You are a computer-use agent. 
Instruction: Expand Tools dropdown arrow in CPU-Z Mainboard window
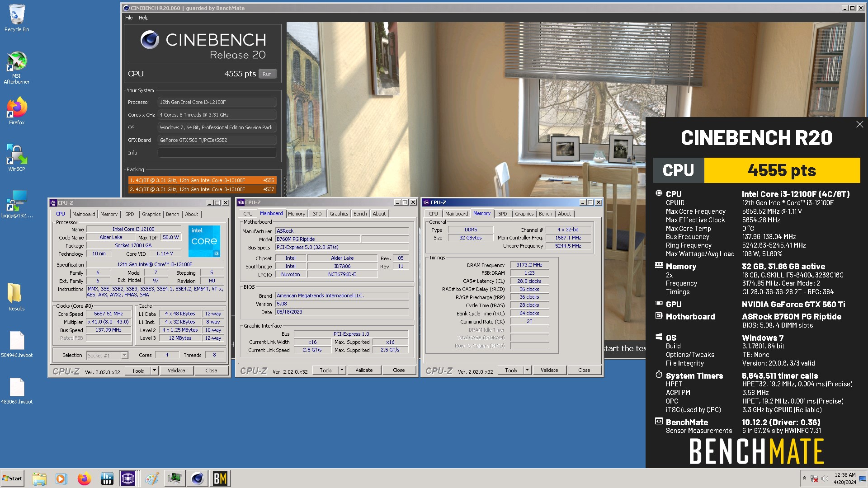tap(342, 370)
